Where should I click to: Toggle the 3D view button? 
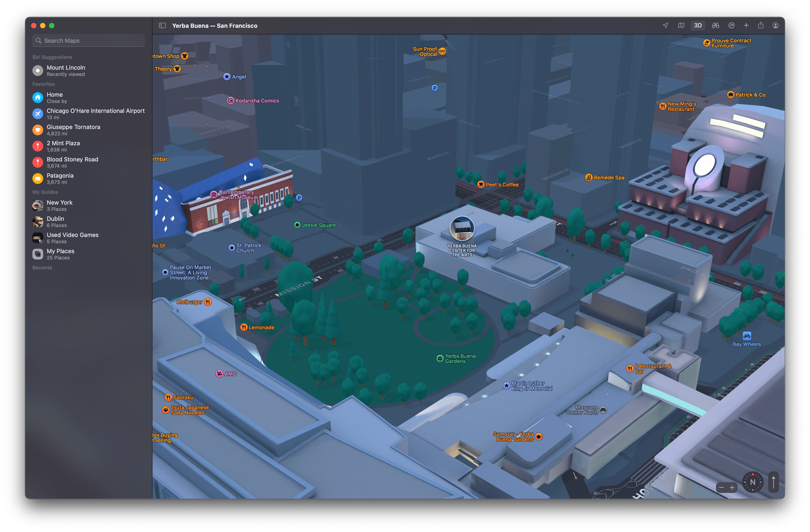coord(698,25)
